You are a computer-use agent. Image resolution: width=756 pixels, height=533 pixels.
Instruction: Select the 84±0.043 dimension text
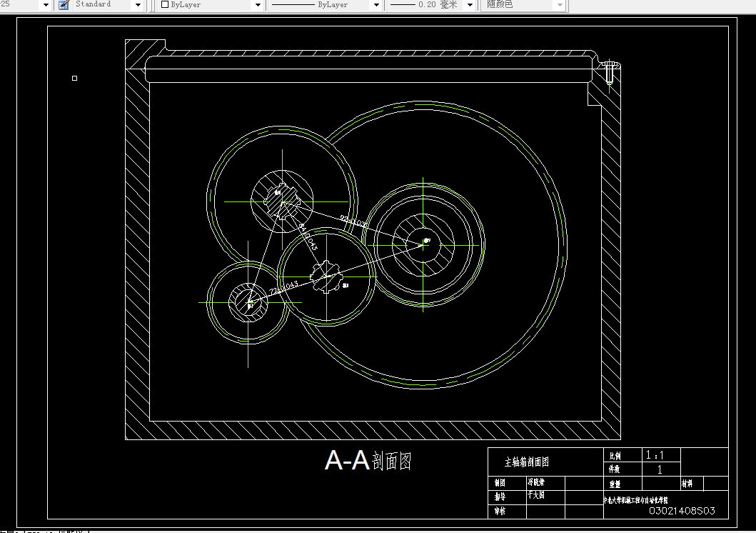point(308,236)
